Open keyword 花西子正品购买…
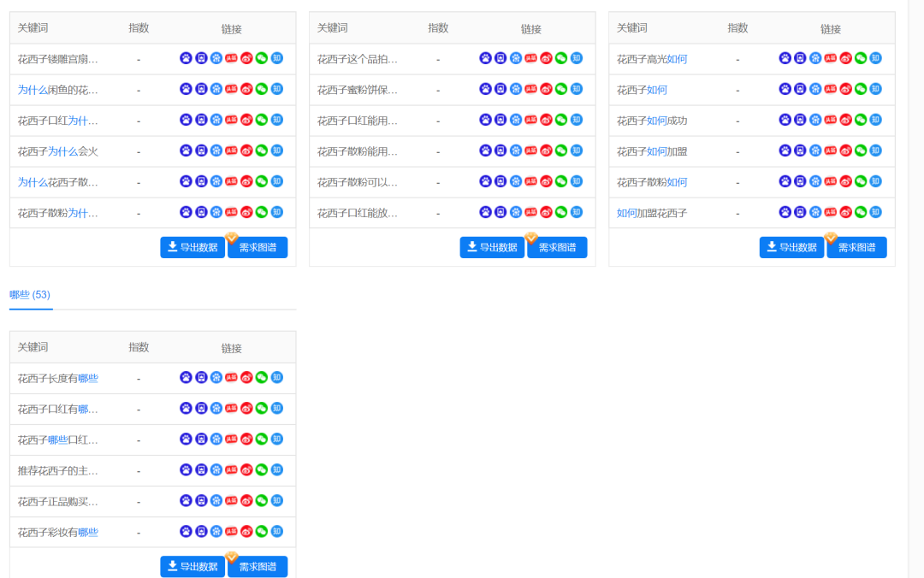 coord(58,502)
